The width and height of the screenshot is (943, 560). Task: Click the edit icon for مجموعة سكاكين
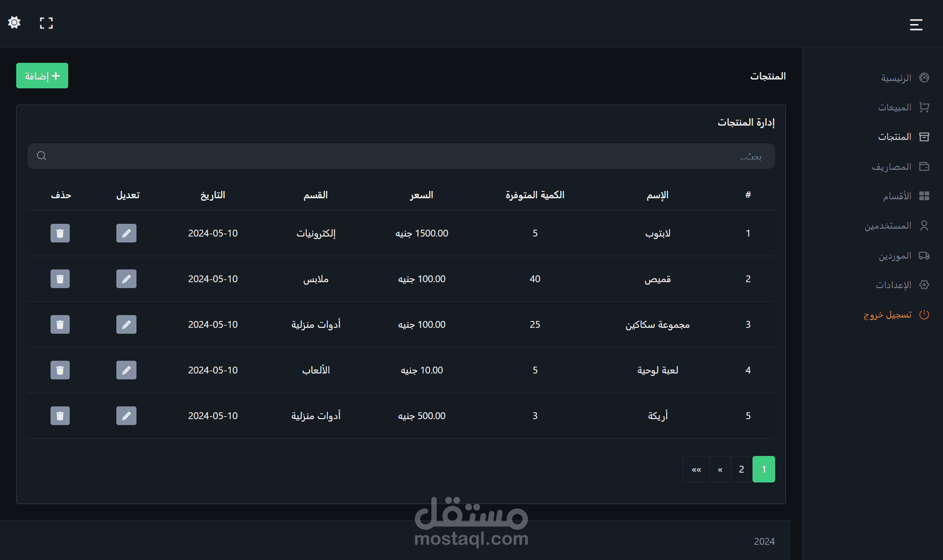click(126, 324)
